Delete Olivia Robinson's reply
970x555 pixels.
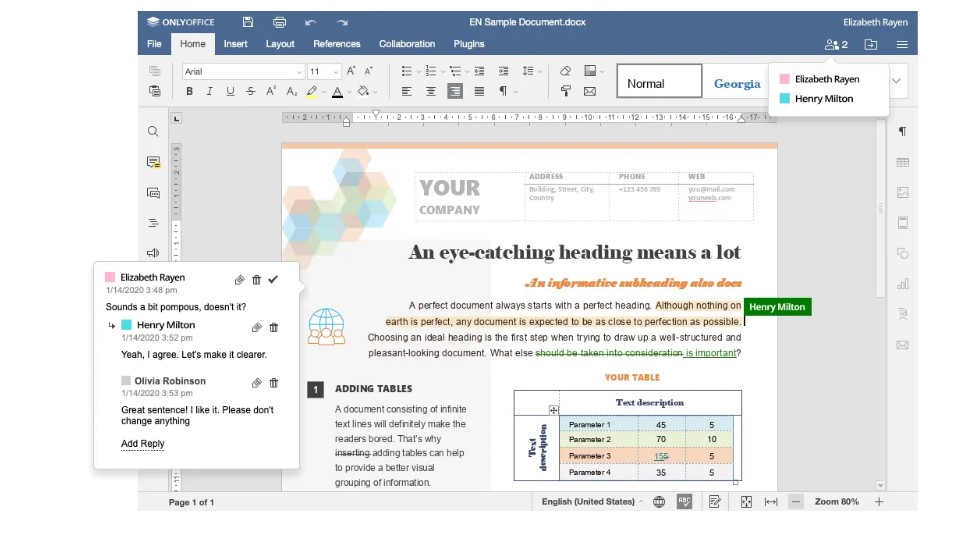coord(273,383)
